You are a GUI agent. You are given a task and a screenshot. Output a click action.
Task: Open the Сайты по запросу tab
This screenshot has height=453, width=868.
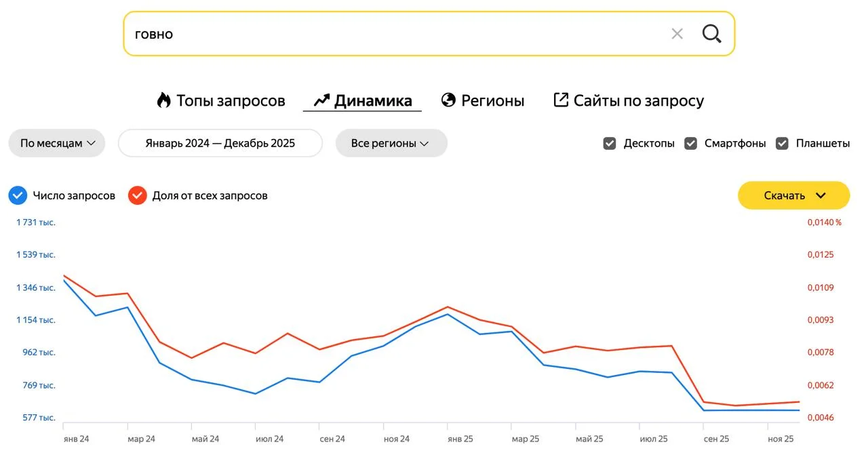(x=638, y=101)
